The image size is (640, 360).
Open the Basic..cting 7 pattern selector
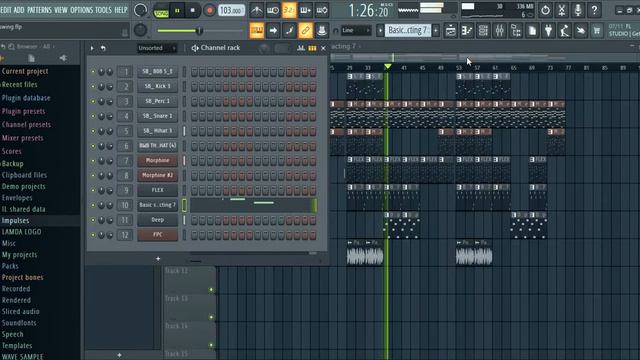tap(407, 30)
